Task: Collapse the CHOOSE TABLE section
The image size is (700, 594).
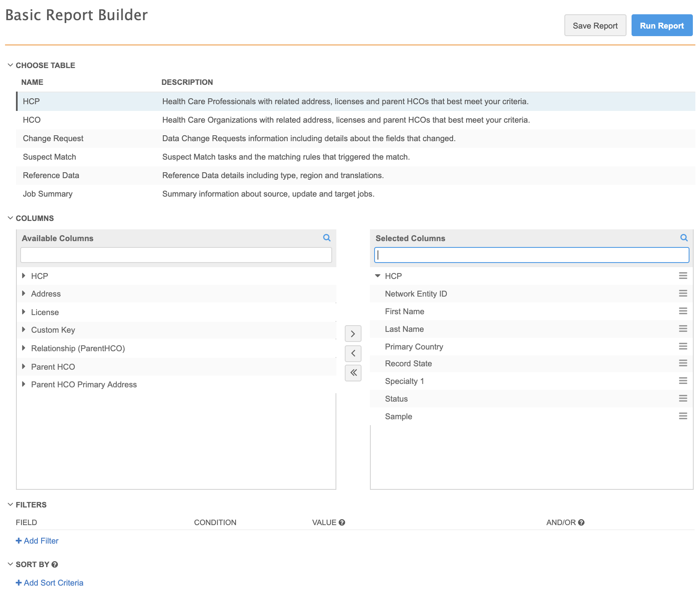Action: (x=10, y=66)
